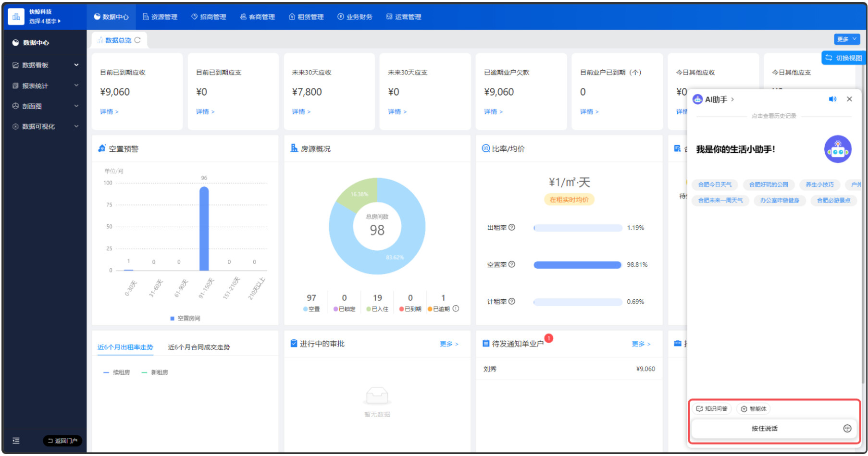Open 详情 link under 目前已到期应收
Image resolution: width=868 pixels, height=456 pixels.
pyautogui.click(x=109, y=111)
